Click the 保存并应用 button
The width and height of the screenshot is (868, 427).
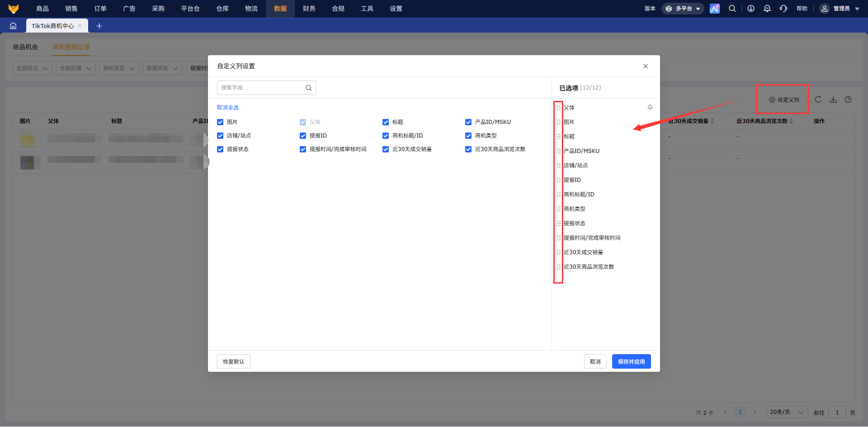[632, 361]
